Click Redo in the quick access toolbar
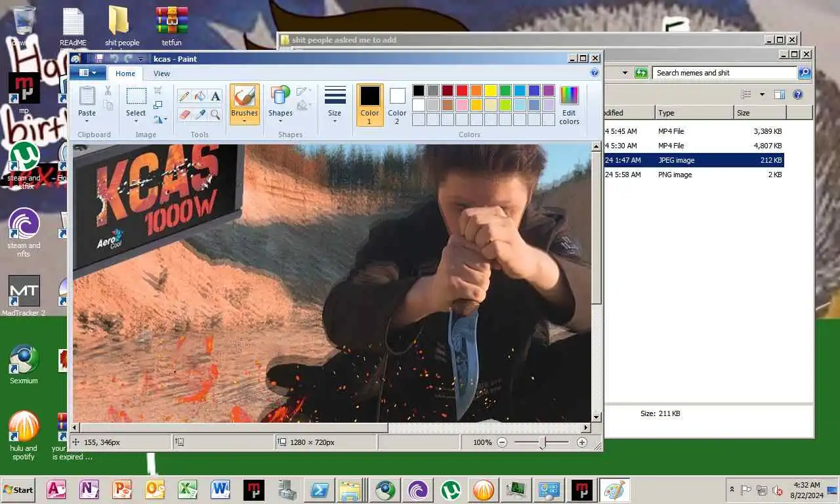The width and height of the screenshot is (840, 504). (x=128, y=58)
